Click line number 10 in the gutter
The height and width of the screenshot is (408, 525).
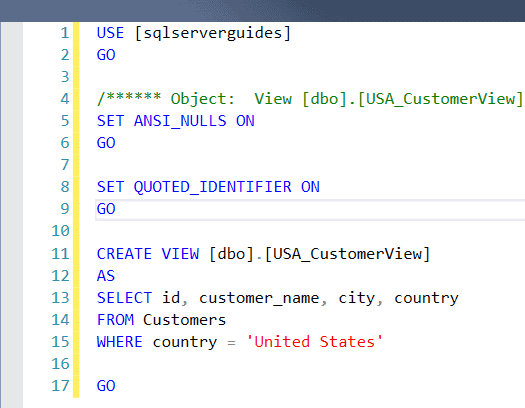tap(60, 231)
